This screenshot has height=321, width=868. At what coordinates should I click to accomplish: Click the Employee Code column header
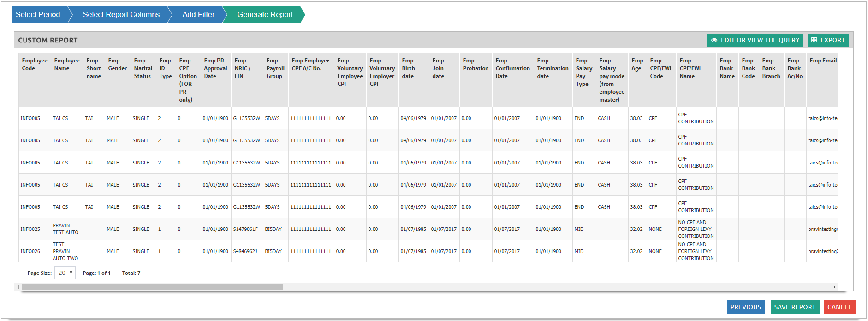[35, 65]
